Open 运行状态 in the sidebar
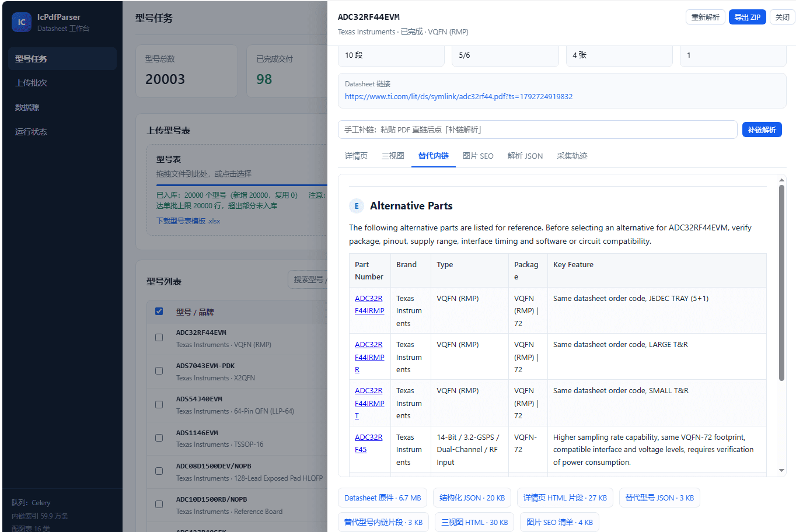 (x=62, y=132)
